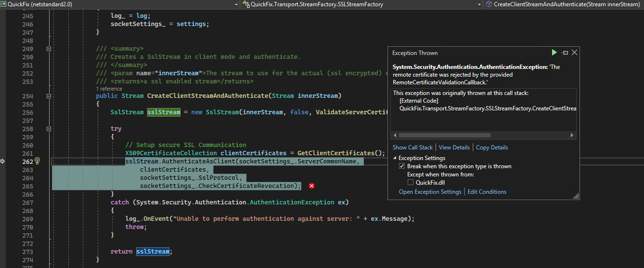Click the Exception Thrown popup title
Image resolution: width=644 pixels, height=268 pixels.
415,53
